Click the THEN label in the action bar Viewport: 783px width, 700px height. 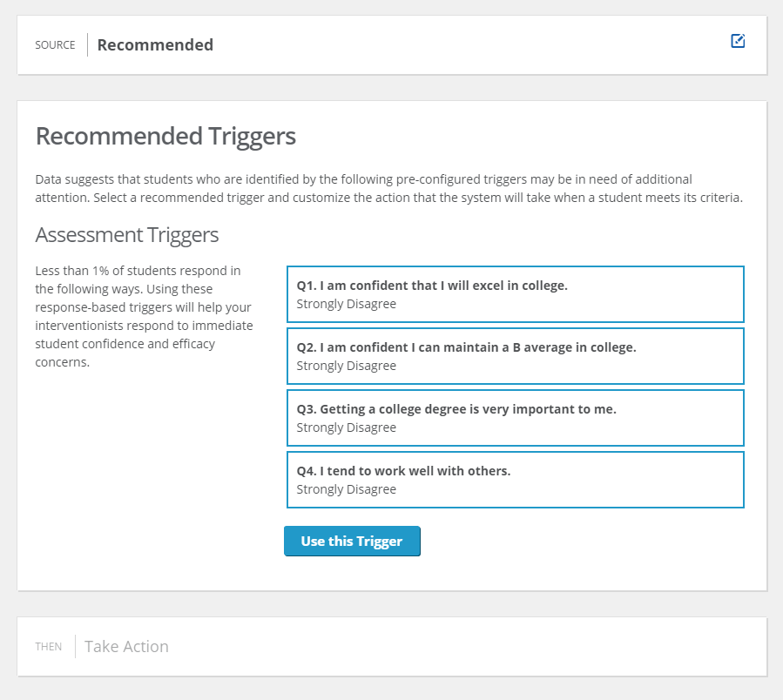(x=49, y=646)
